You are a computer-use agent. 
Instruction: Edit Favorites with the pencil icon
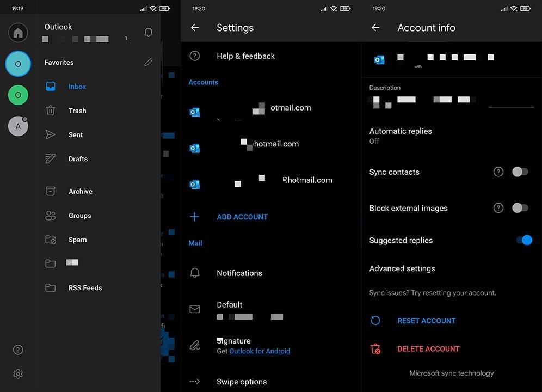(149, 62)
